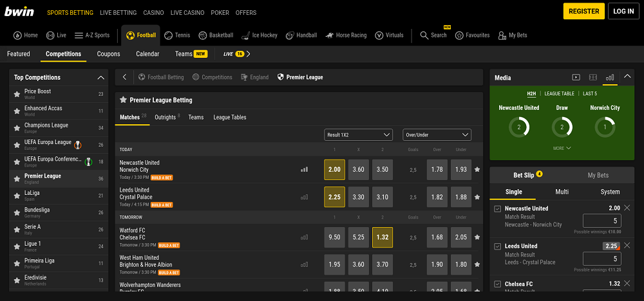Expand MORE in the head-to-head panel
Screen dimensions: 644x301
[x=562, y=148]
